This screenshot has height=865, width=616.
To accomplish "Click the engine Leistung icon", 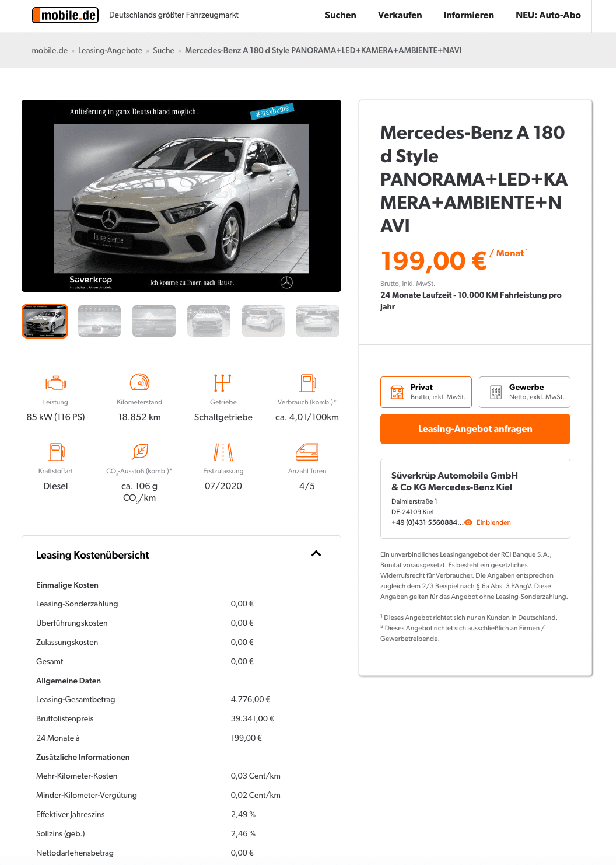I will (55, 383).
